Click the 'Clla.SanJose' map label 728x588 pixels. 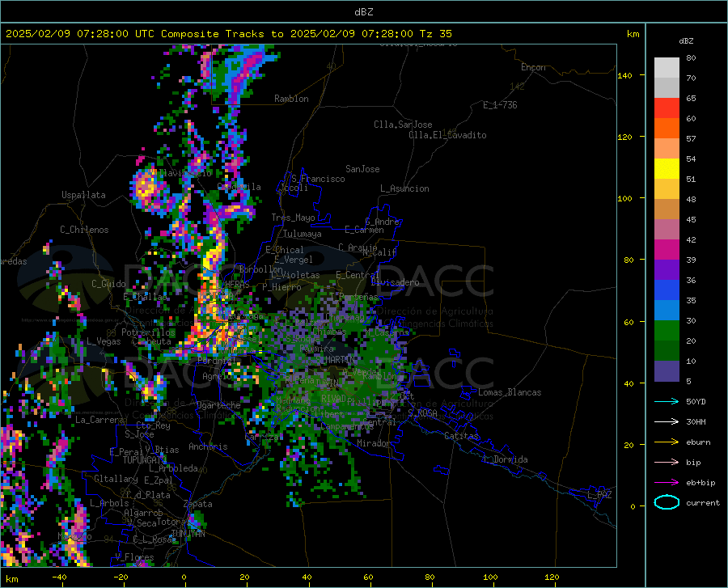click(403, 125)
